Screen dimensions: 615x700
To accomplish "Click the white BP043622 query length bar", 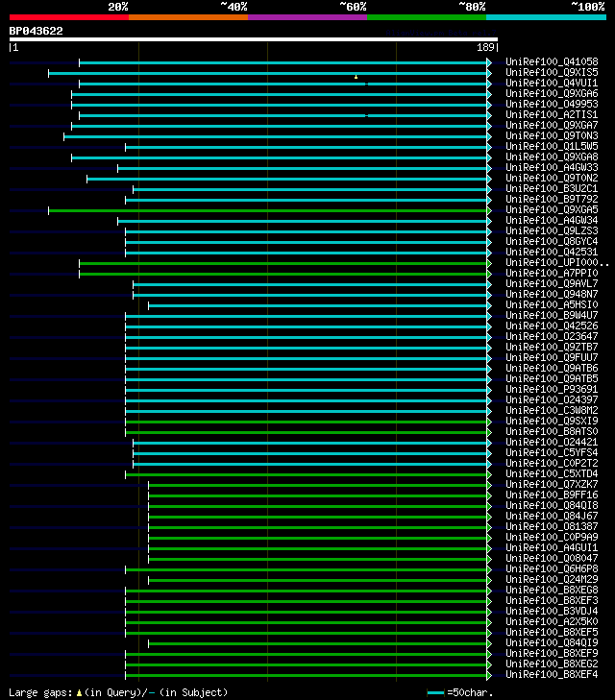I will point(254,39).
